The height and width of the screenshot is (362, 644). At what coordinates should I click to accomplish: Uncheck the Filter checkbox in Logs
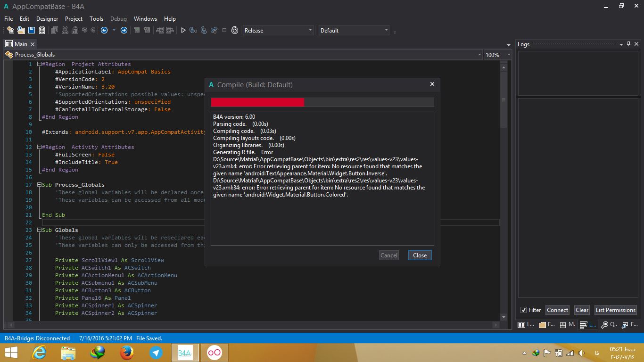[523, 310]
